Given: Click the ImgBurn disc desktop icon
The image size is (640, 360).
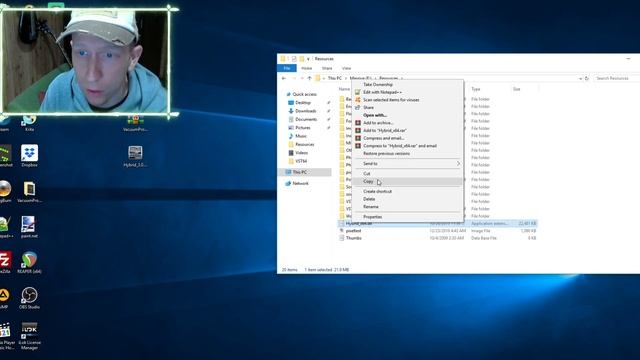Looking at the screenshot, I should 5,191.
